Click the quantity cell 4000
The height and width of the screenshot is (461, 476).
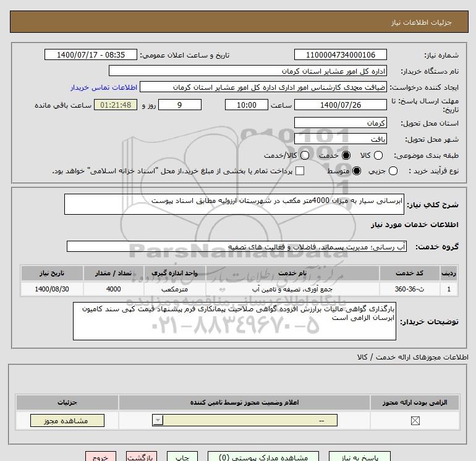pyautogui.click(x=113, y=289)
